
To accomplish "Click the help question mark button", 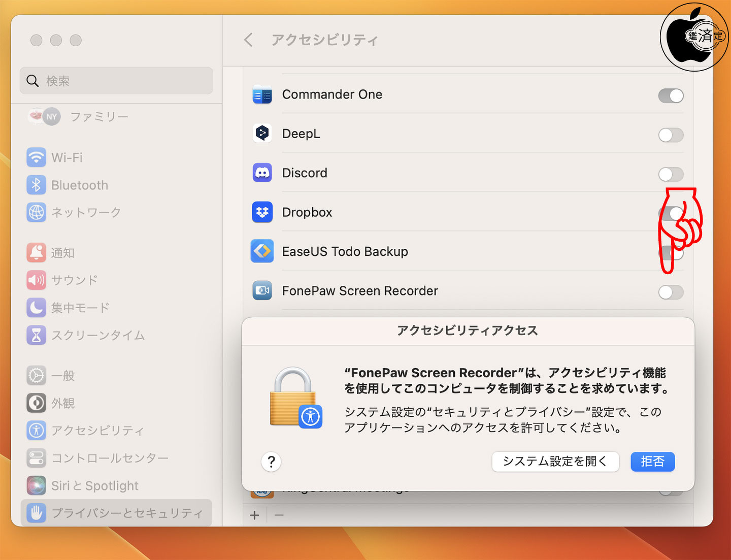I will pyautogui.click(x=272, y=462).
